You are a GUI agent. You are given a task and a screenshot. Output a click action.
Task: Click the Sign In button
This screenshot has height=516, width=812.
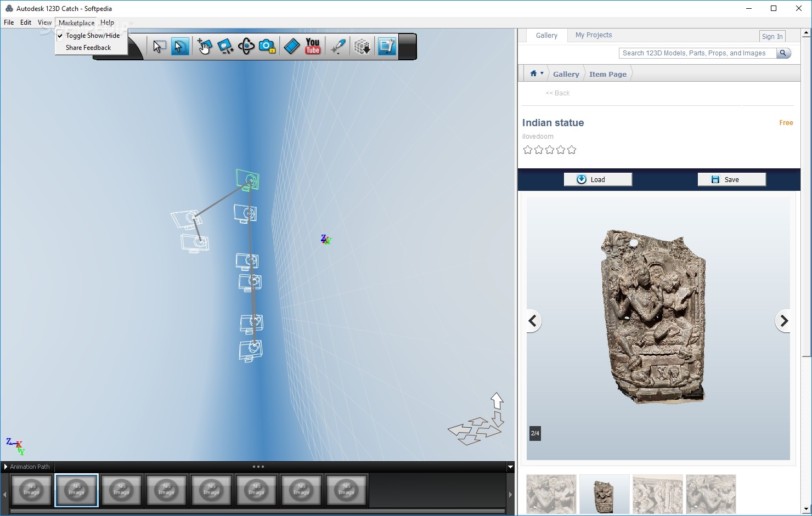point(772,36)
